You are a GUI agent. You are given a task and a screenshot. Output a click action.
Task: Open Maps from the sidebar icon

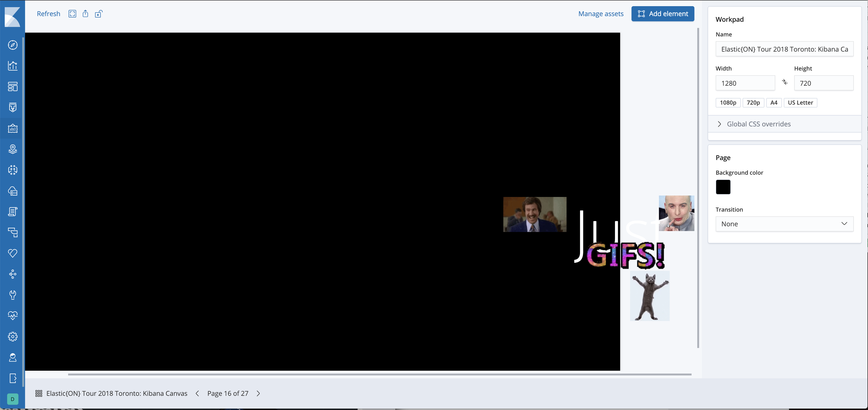tap(13, 149)
